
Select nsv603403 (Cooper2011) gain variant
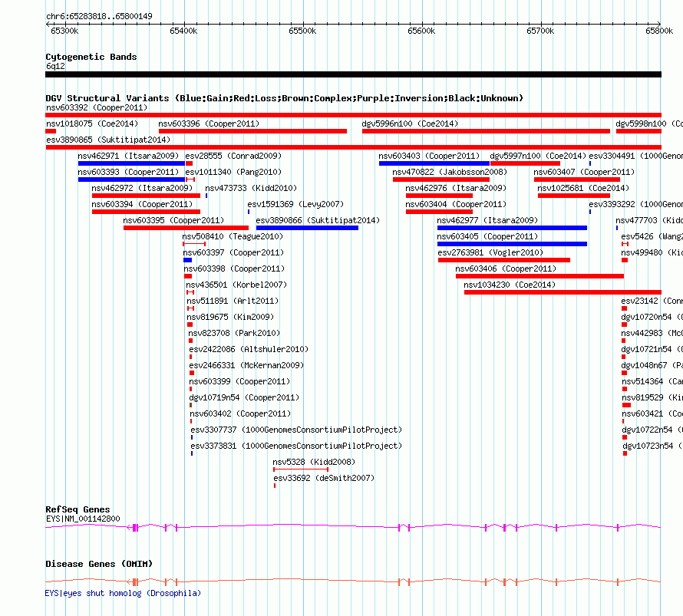point(434,163)
